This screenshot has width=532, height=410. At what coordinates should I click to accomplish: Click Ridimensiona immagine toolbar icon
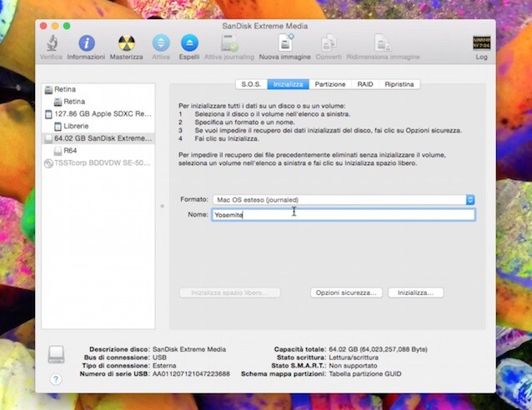click(383, 43)
